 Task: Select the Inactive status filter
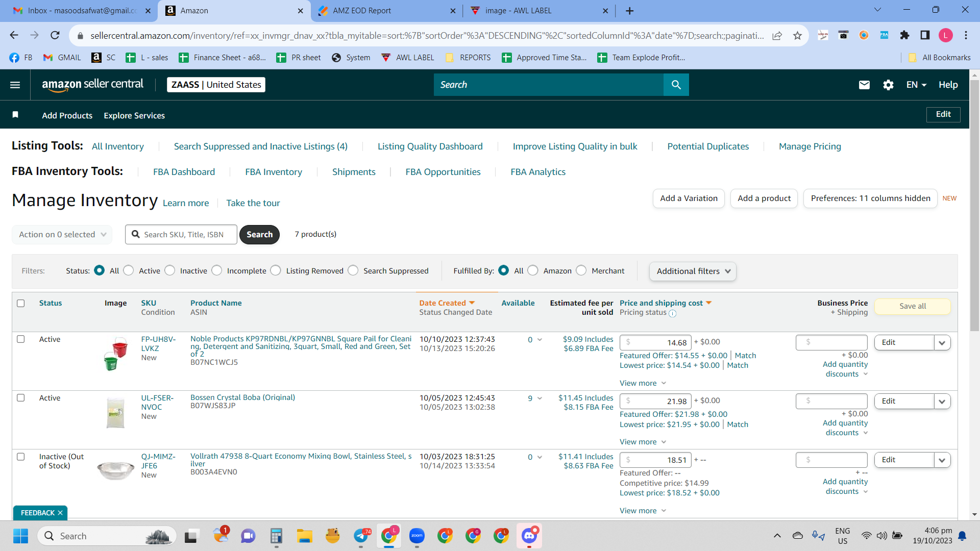pos(170,270)
